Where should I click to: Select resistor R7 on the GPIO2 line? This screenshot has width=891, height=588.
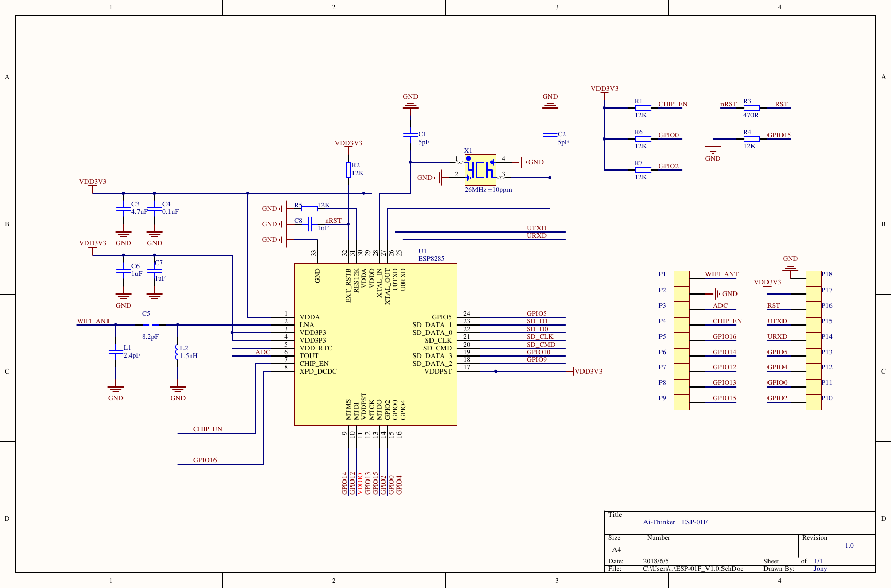click(642, 170)
